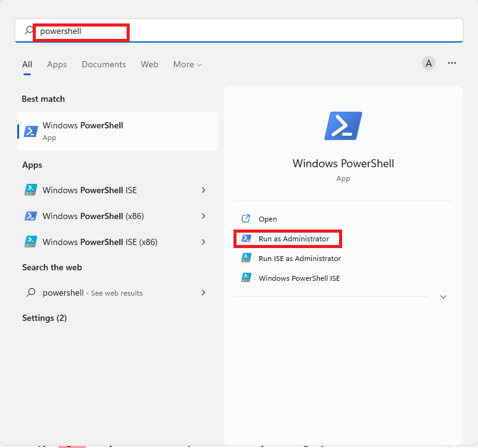Viewport: 478px width, 448px height.
Task: Select Windows PowerShell App best match
Action: (118, 131)
